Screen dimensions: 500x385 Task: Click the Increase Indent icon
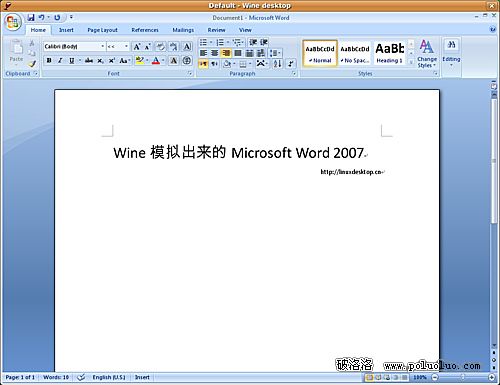pos(264,42)
